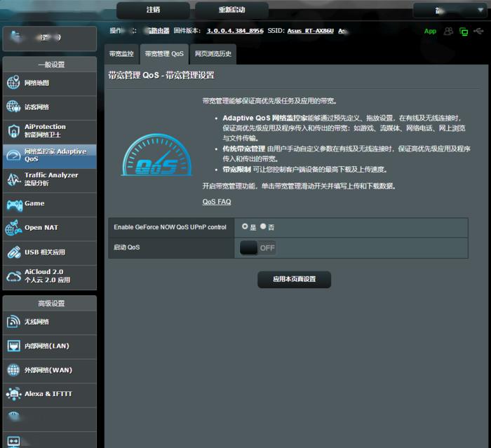Click the green network devices icon
Viewport: 491px width, 448px height.
point(464,32)
